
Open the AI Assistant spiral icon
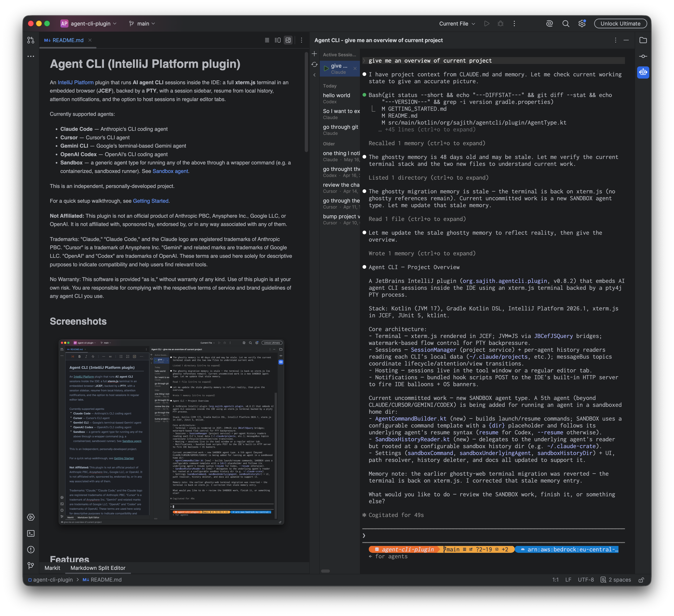point(549,23)
